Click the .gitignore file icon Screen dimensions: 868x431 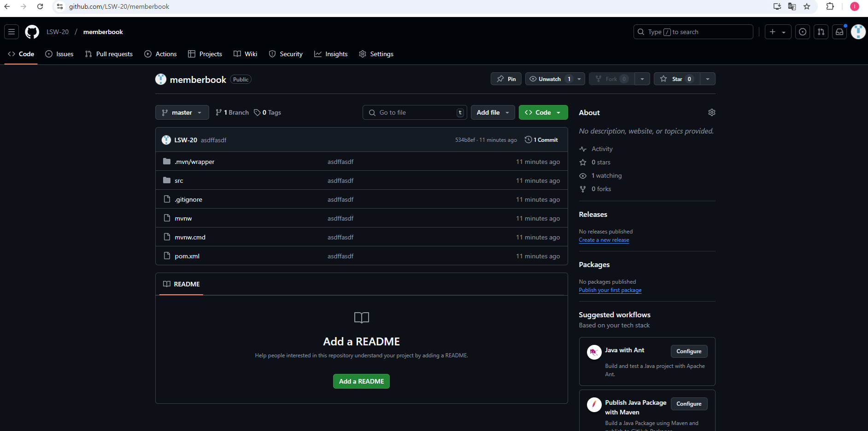point(167,199)
